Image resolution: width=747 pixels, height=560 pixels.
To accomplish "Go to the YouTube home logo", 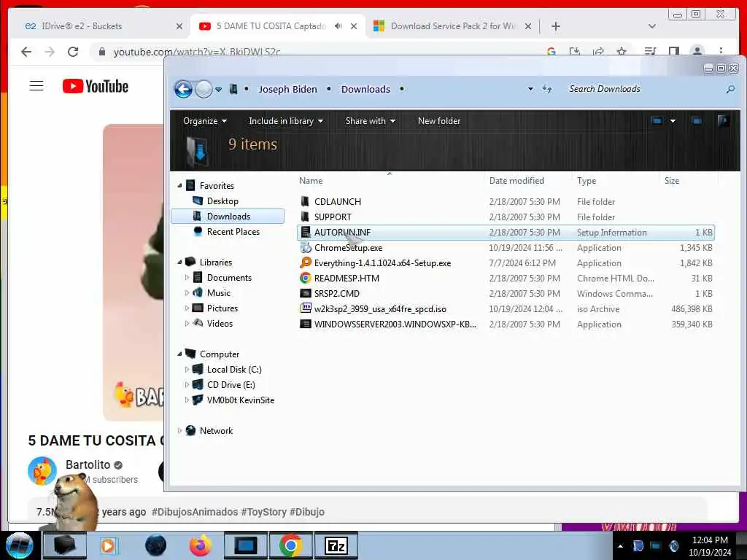I will (x=96, y=86).
